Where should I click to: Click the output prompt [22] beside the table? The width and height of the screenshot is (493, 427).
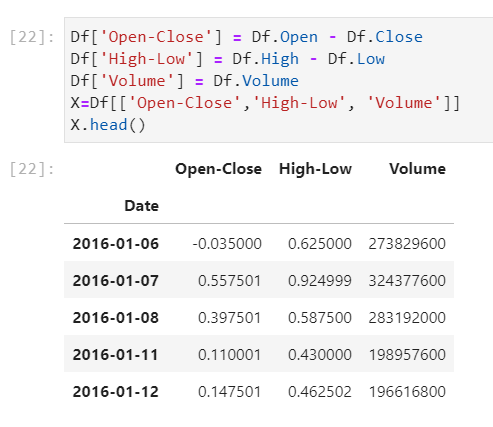tap(32, 169)
